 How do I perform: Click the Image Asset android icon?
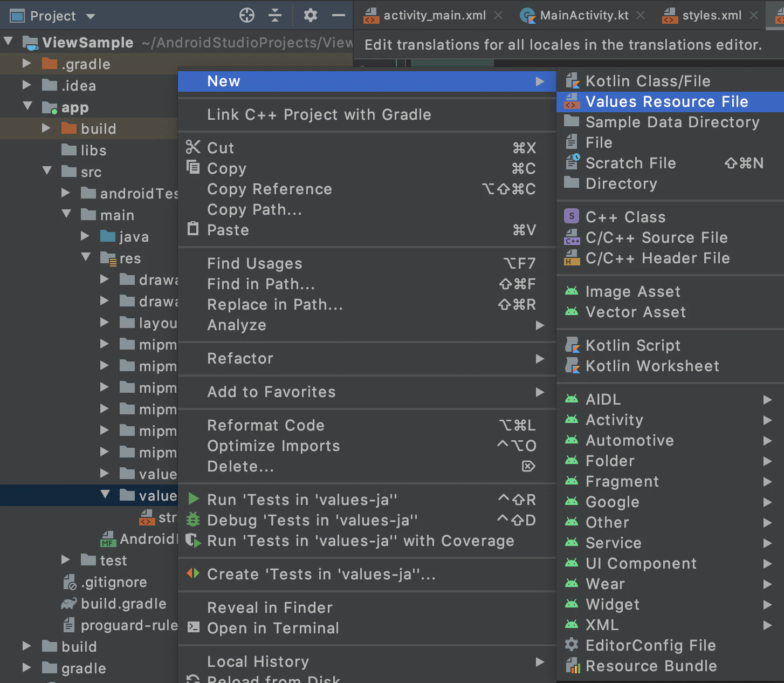(572, 291)
